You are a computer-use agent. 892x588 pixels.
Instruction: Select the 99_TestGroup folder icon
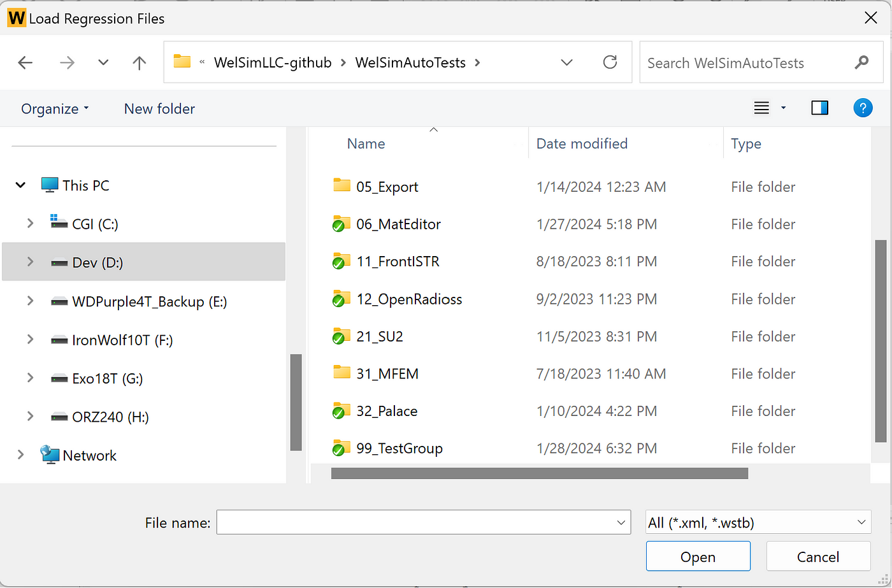[342, 448]
